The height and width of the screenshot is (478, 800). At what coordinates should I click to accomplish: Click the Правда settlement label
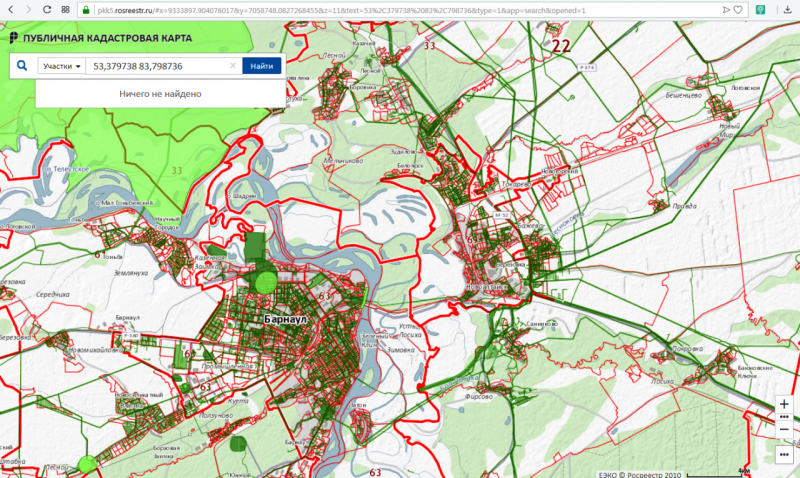tap(684, 206)
